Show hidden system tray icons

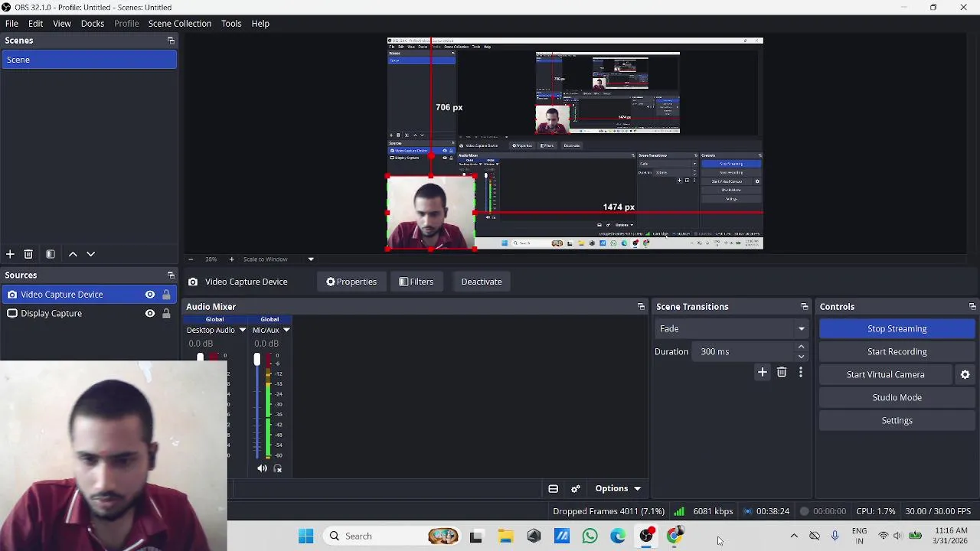coord(794,536)
